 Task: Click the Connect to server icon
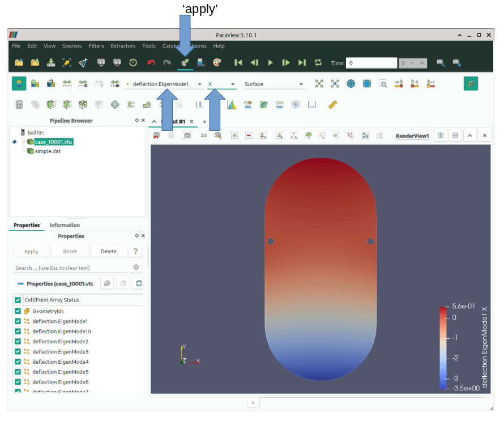[101, 62]
